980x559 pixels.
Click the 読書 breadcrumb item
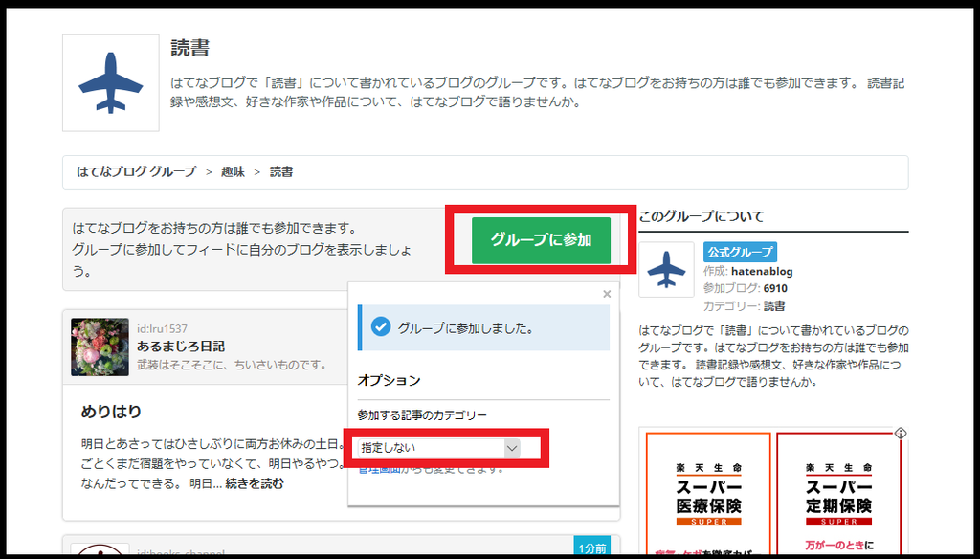click(281, 172)
